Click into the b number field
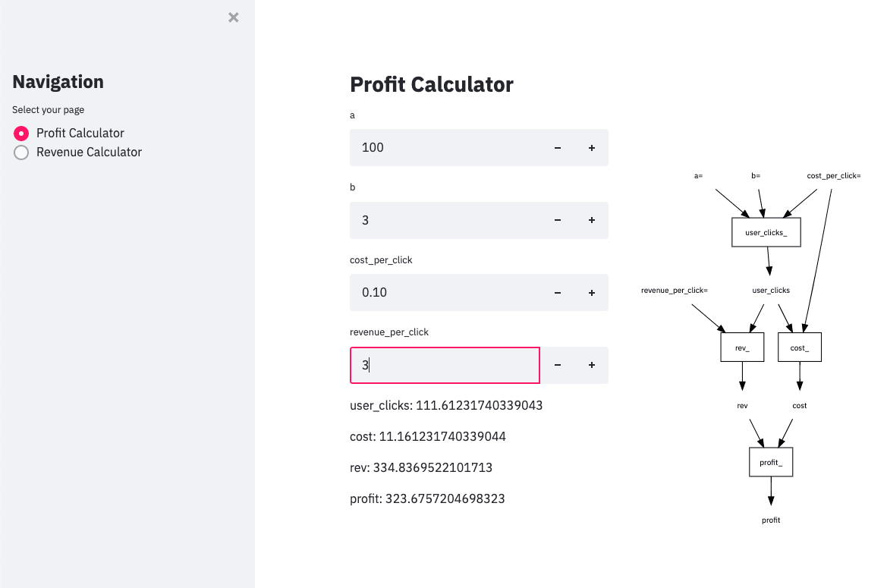The image size is (887, 588). coord(445,220)
